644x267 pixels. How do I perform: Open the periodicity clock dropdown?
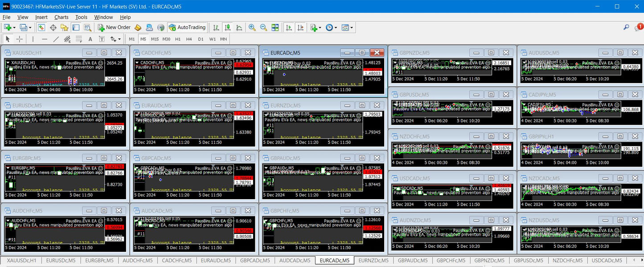point(331,27)
